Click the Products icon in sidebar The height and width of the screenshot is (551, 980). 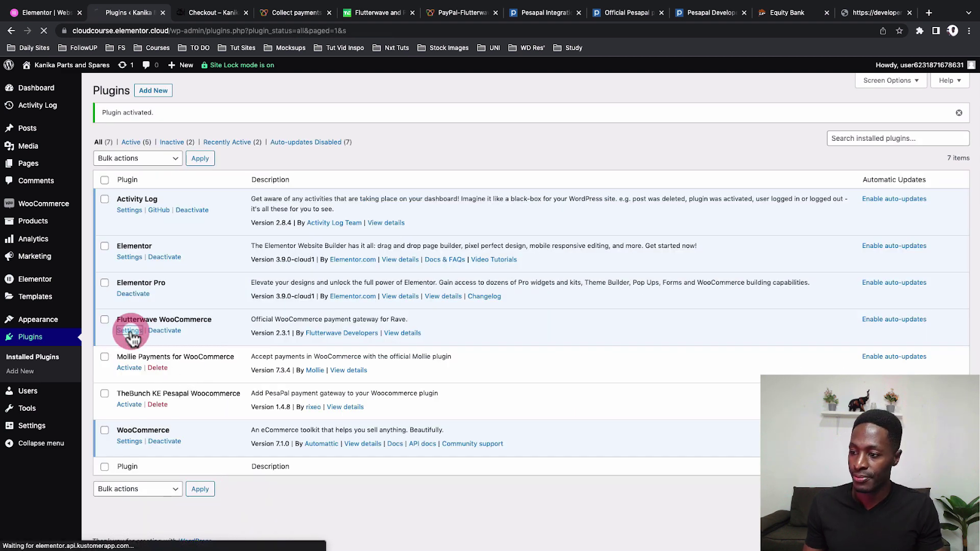click(x=9, y=221)
